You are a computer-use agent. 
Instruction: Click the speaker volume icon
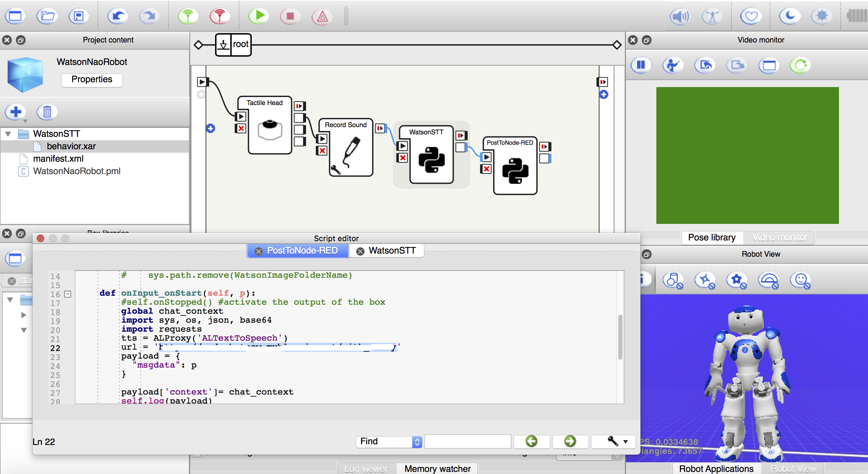680,16
